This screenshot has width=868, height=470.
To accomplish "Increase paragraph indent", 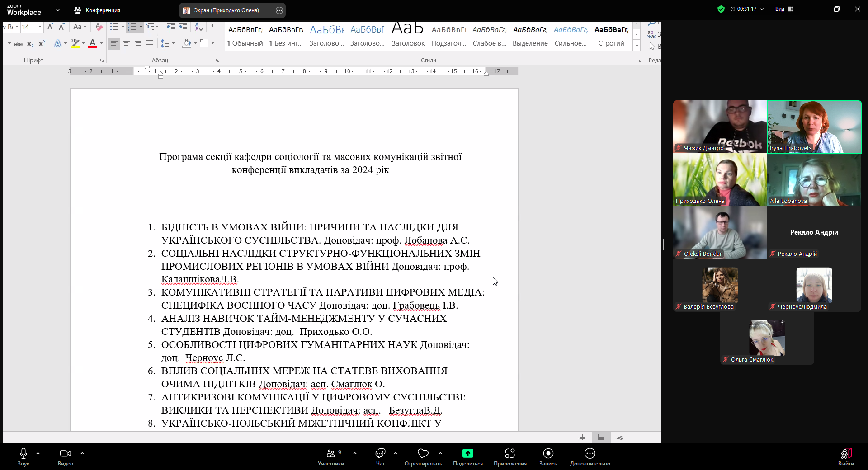I will pyautogui.click(x=183, y=27).
